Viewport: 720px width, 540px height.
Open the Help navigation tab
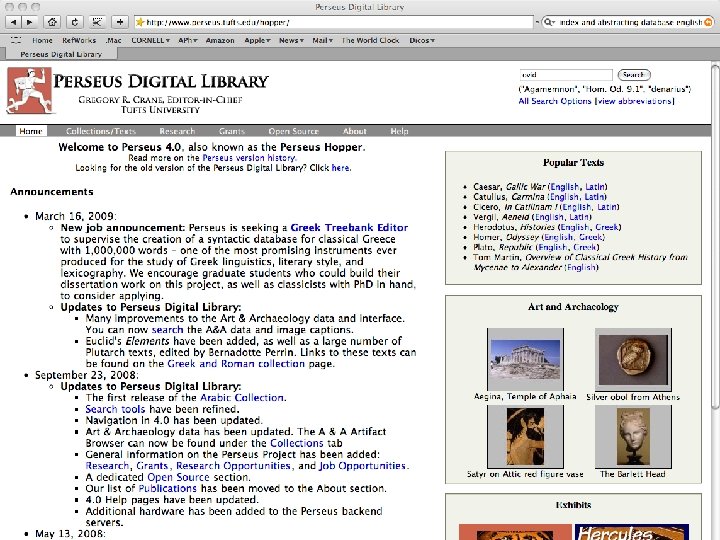[399, 131]
